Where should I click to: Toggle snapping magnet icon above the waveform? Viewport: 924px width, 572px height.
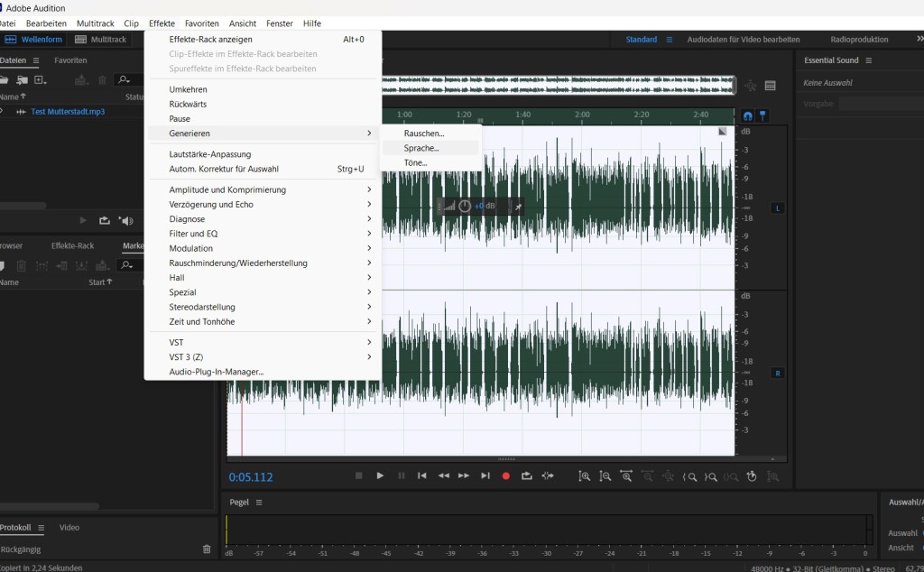(747, 116)
